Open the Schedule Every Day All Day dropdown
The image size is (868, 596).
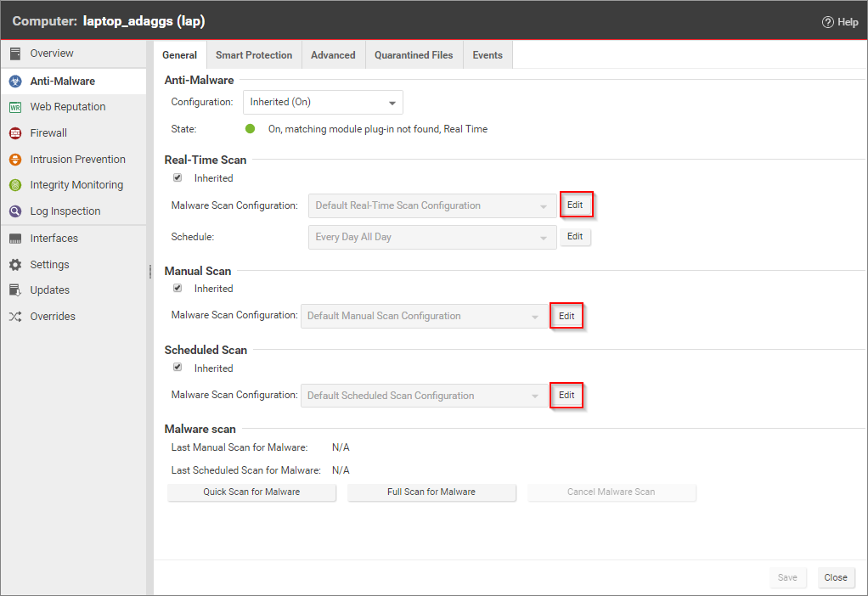coord(432,238)
